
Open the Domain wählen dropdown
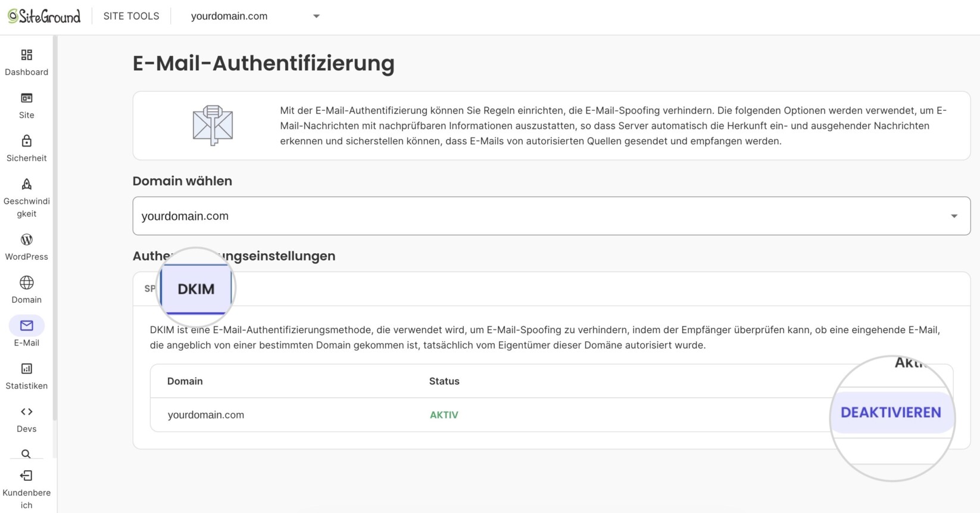click(x=551, y=216)
